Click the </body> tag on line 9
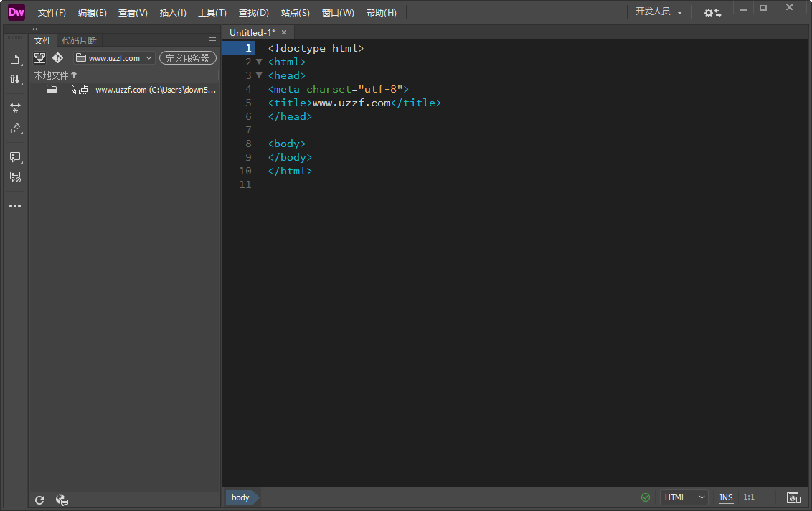 coord(290,157)
